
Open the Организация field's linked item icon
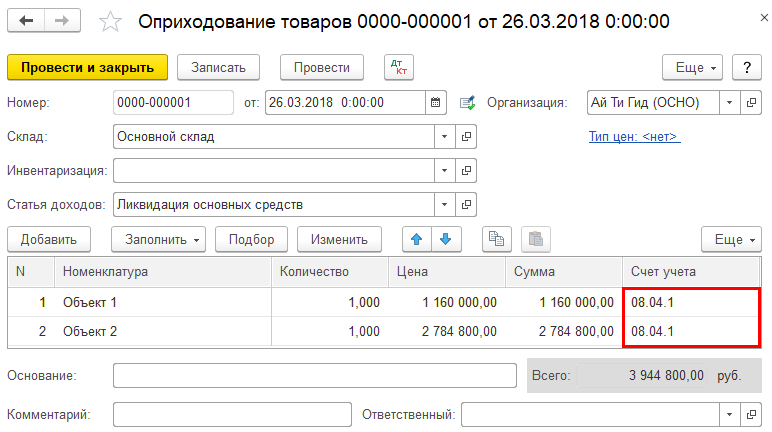(751, 102)
